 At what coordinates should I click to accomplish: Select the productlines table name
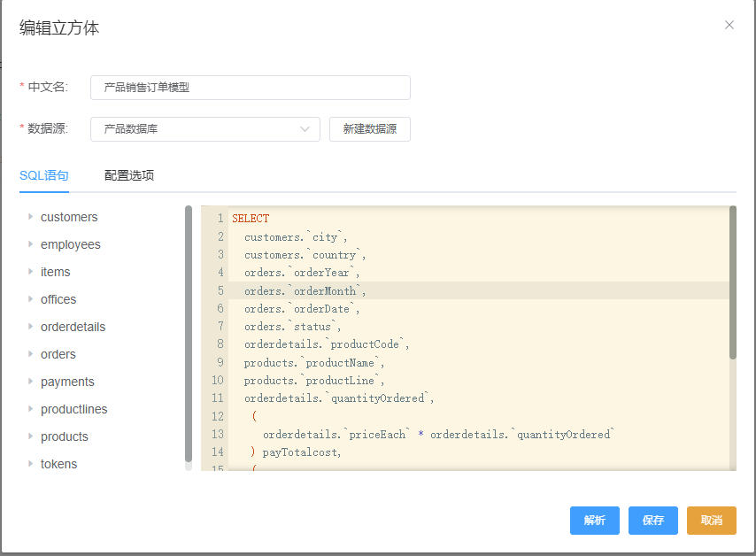click(x=73, y=409)
